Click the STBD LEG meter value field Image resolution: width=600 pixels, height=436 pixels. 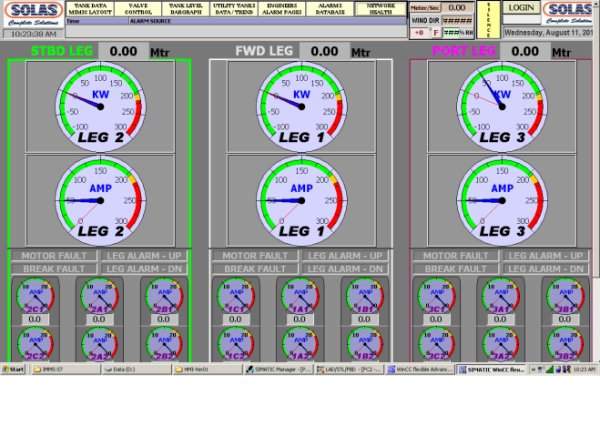pyautogui.click(x=123, y=51)
